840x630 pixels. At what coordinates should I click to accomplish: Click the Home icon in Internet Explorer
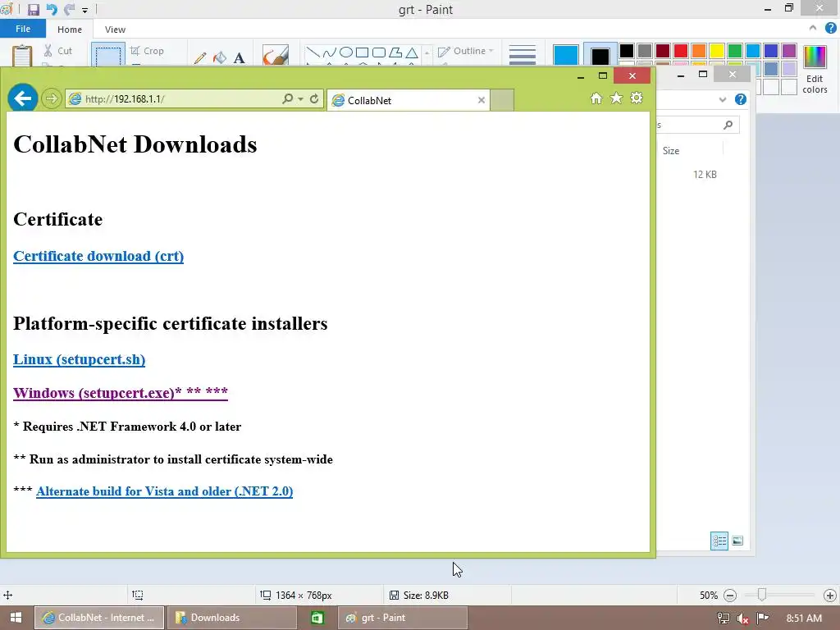[x=596, y=98]
